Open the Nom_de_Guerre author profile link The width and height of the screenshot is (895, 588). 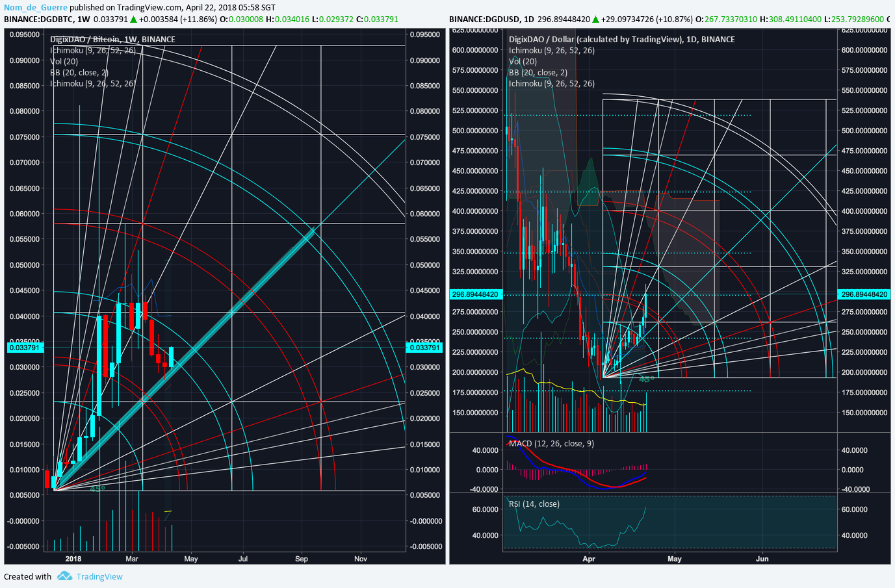pyautogui.click(x=36, y=7)
